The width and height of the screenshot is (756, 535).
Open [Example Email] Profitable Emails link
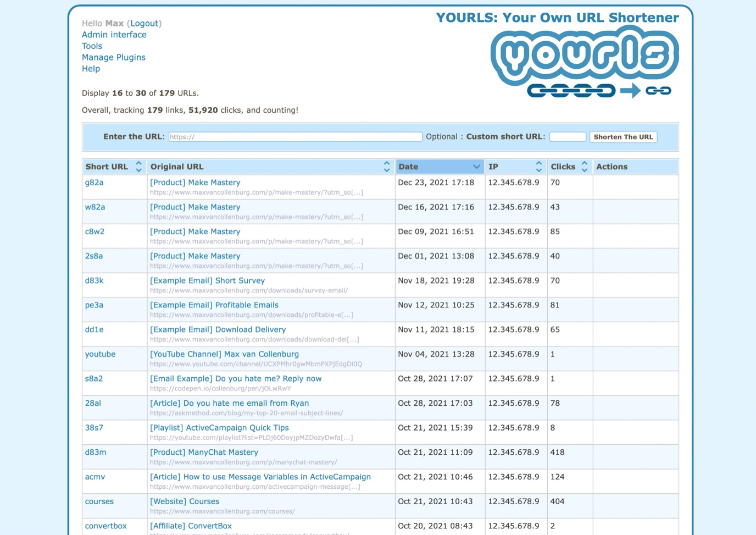[214, 305]
